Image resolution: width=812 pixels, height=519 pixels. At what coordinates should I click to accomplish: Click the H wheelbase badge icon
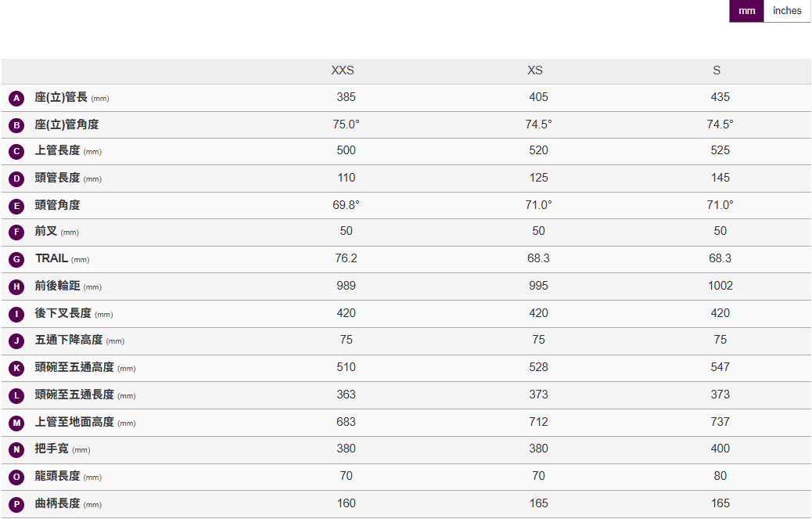point(16,287)
